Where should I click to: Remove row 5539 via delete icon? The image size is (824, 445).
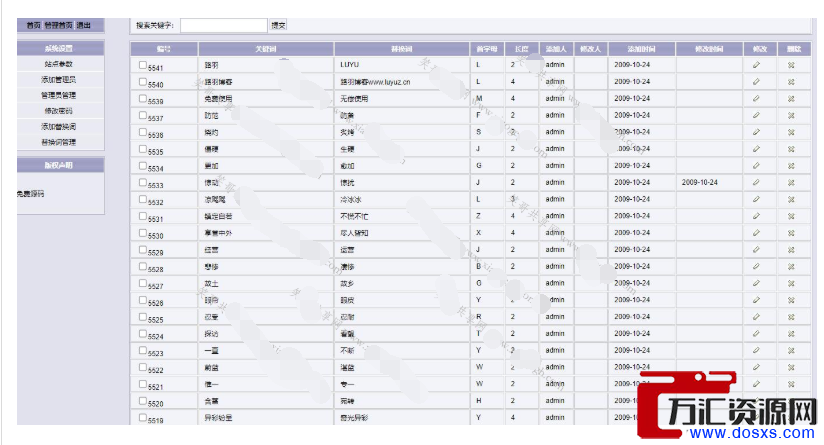(x=791, y=99)
